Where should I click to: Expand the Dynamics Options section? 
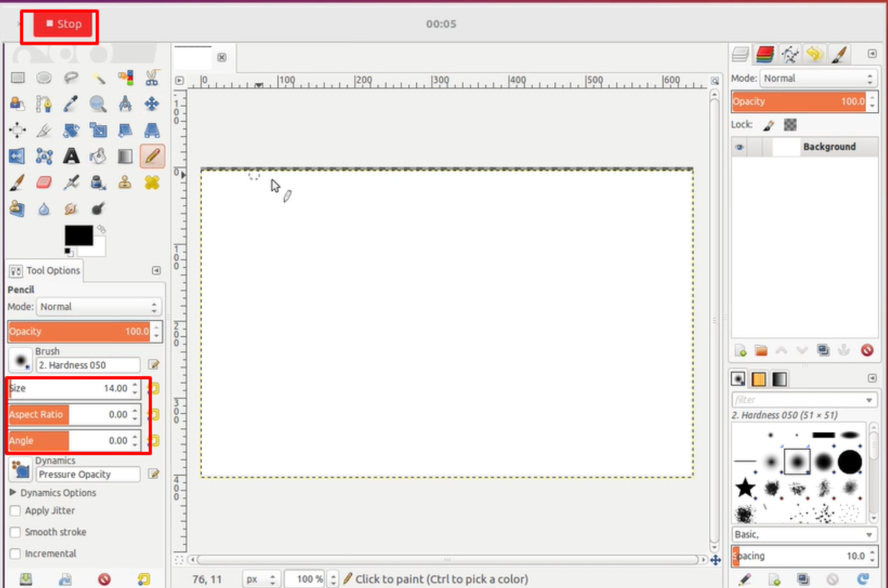click(12, 492)
